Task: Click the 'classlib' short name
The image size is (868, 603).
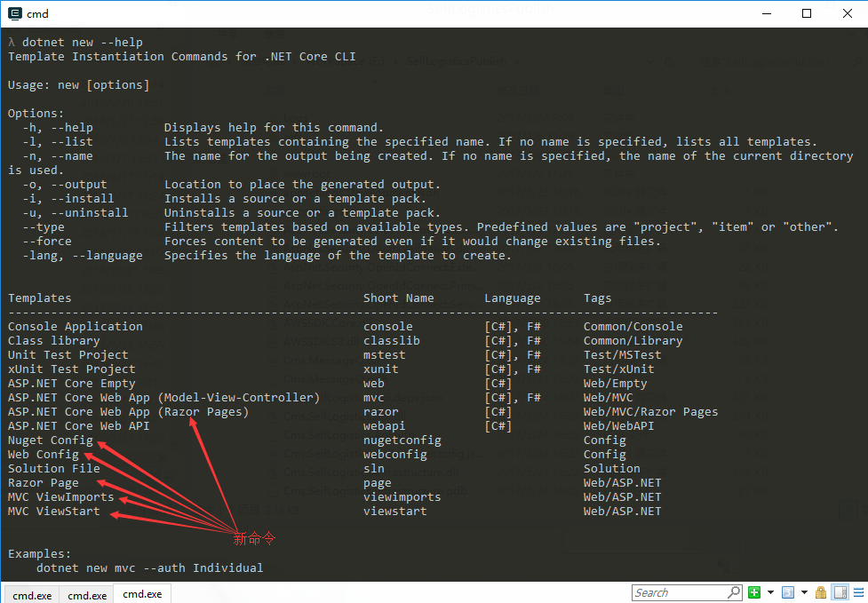Action: pos(392,341)
